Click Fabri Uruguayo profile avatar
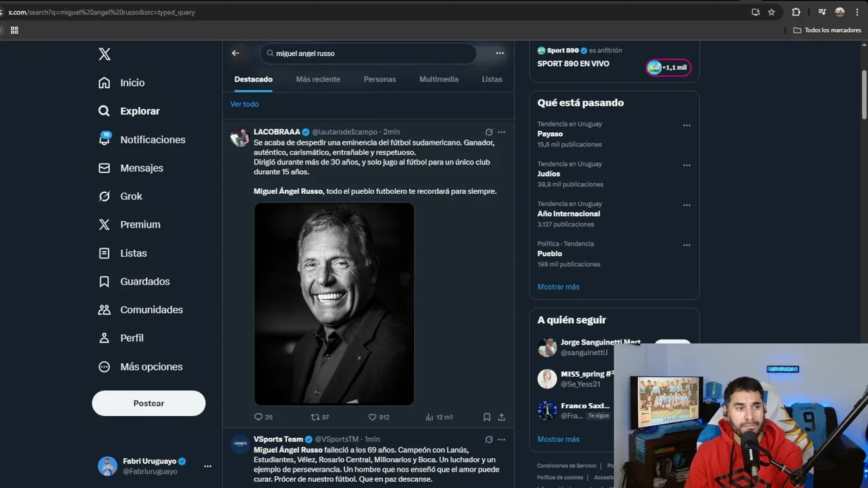 [x=107, y=466]
